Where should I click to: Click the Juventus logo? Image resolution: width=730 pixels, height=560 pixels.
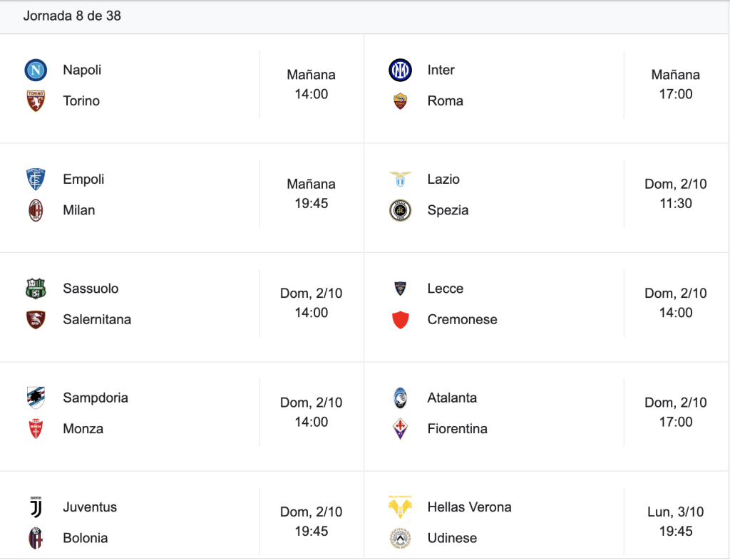pyautogui.click(x=36, y=507)
